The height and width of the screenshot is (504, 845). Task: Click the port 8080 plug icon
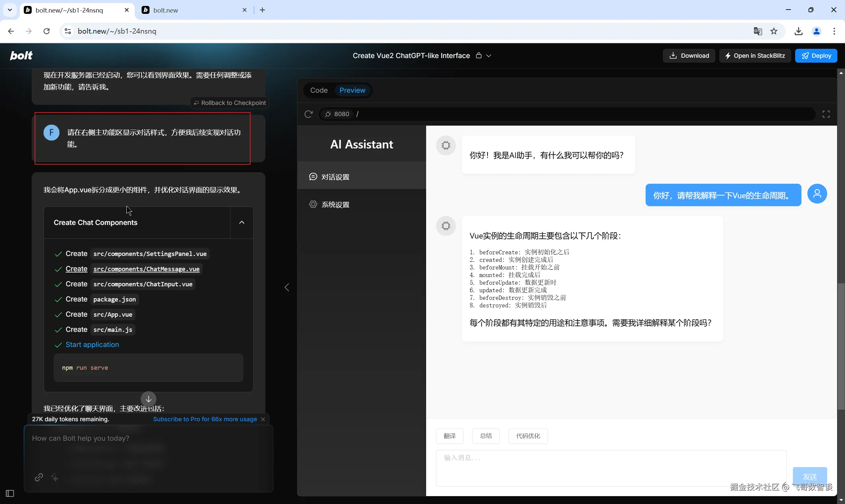[x=328, y=114]
